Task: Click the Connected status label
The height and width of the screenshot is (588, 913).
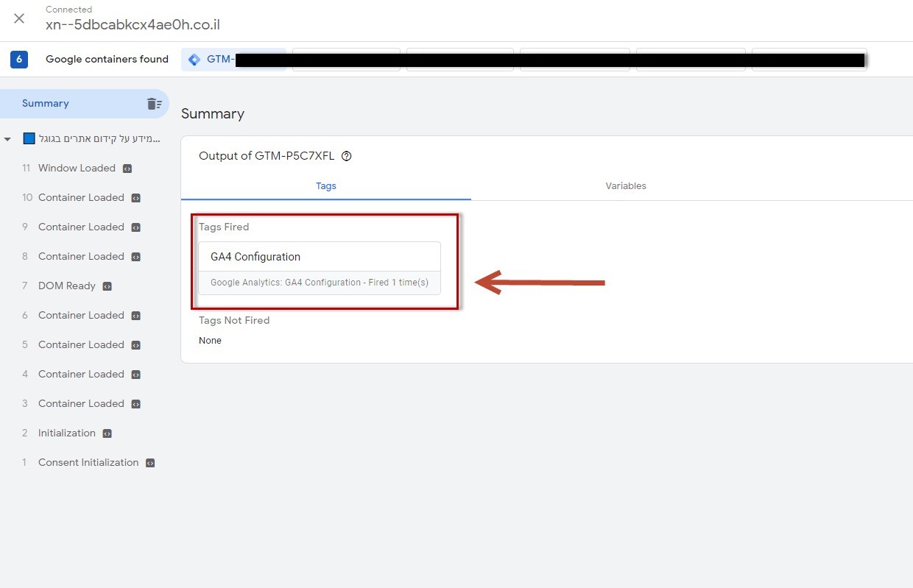Action: (68, 10)
